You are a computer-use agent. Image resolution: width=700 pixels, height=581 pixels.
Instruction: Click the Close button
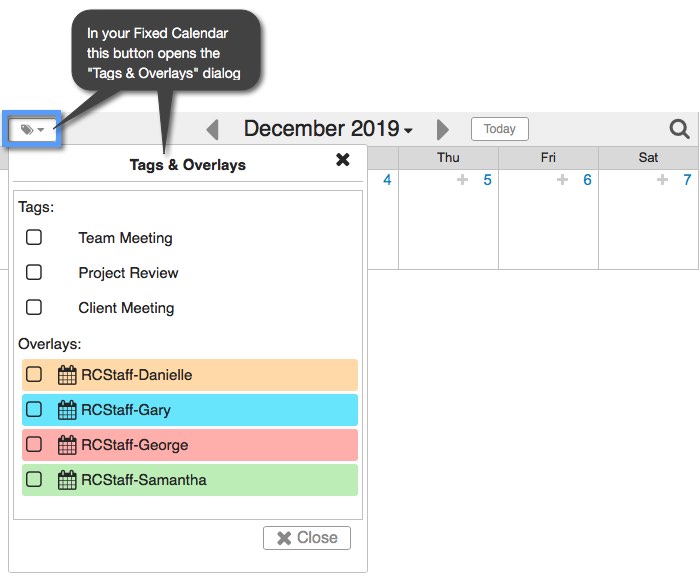click(307, 538)
